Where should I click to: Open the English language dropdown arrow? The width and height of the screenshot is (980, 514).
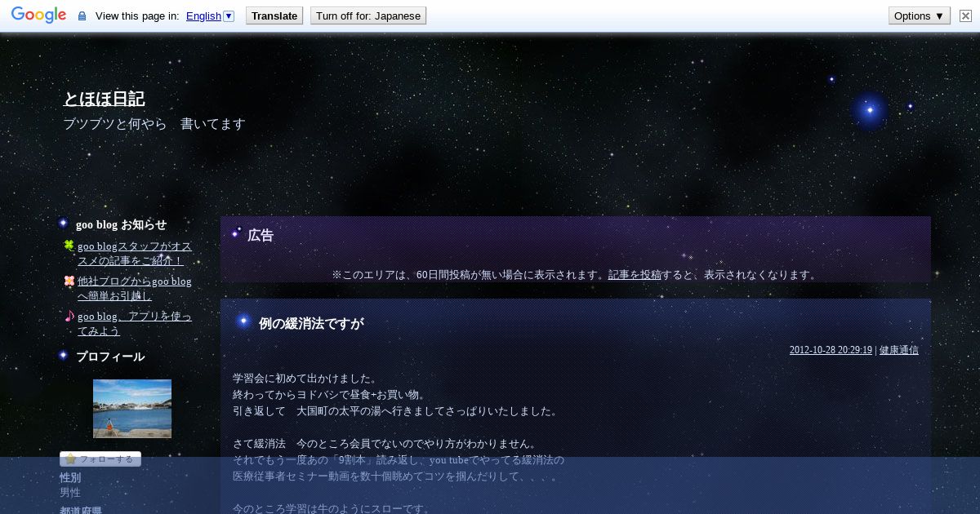229,16
